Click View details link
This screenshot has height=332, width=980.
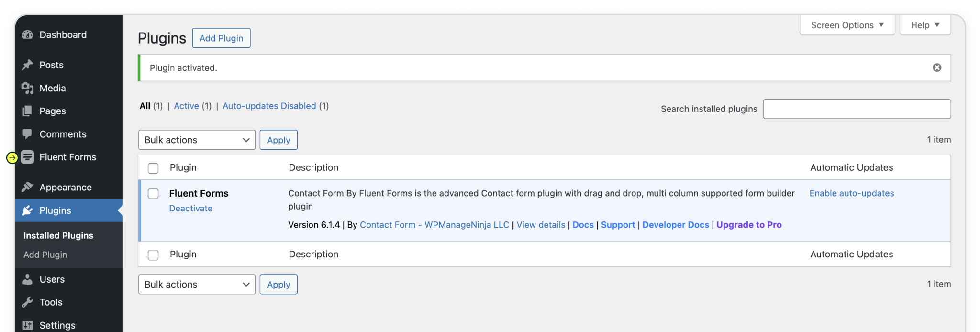541,225
